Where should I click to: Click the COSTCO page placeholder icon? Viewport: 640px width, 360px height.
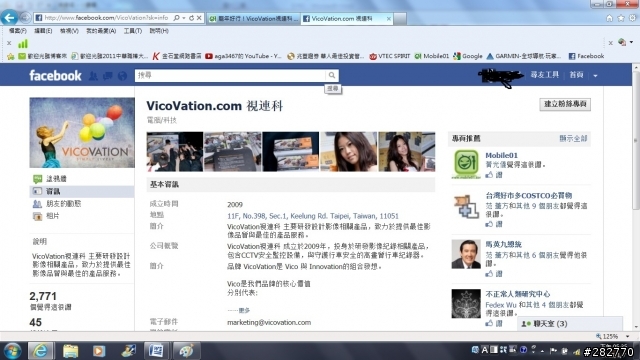466,206
